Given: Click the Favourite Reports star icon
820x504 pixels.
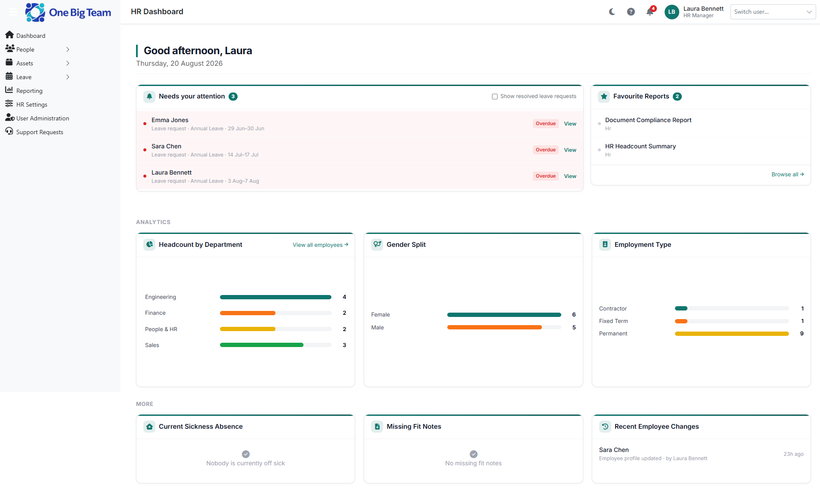Looking at the screenshot, I should click(604, 96).
